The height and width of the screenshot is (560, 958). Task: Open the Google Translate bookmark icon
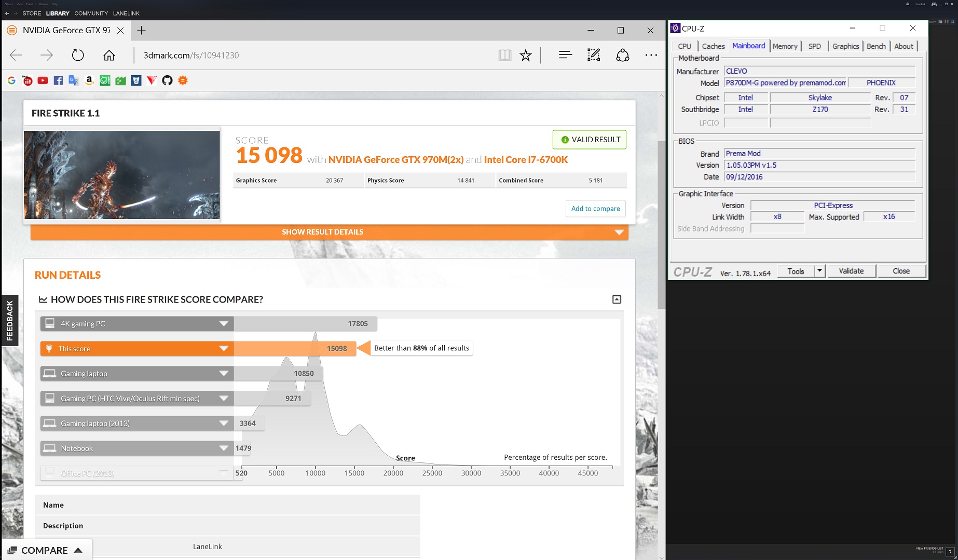74,80
